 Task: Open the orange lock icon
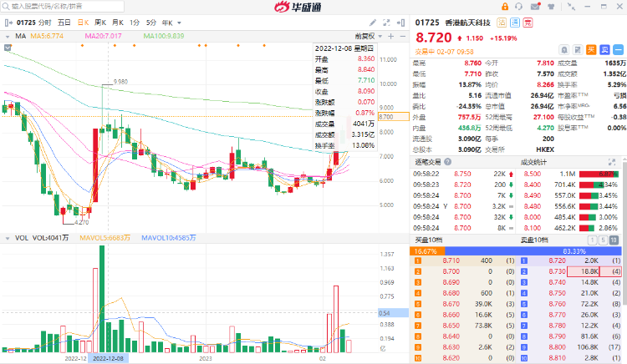(x=505, y=7)
